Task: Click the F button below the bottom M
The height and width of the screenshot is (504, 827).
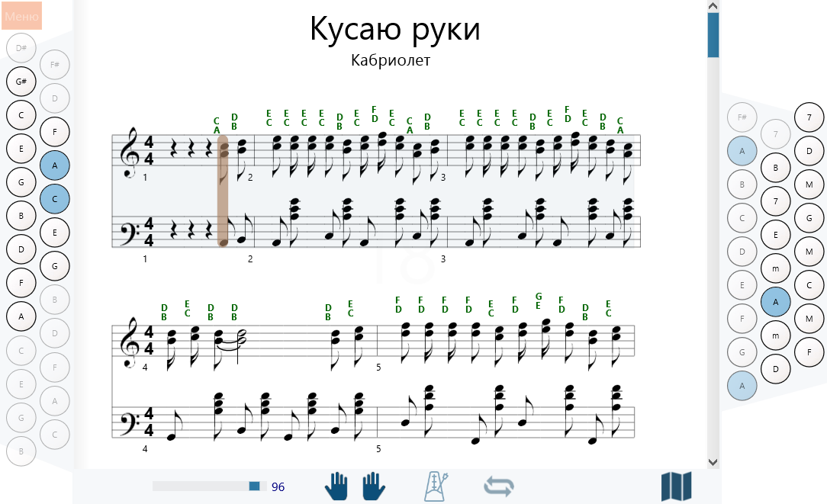Action: coord(809,352)
